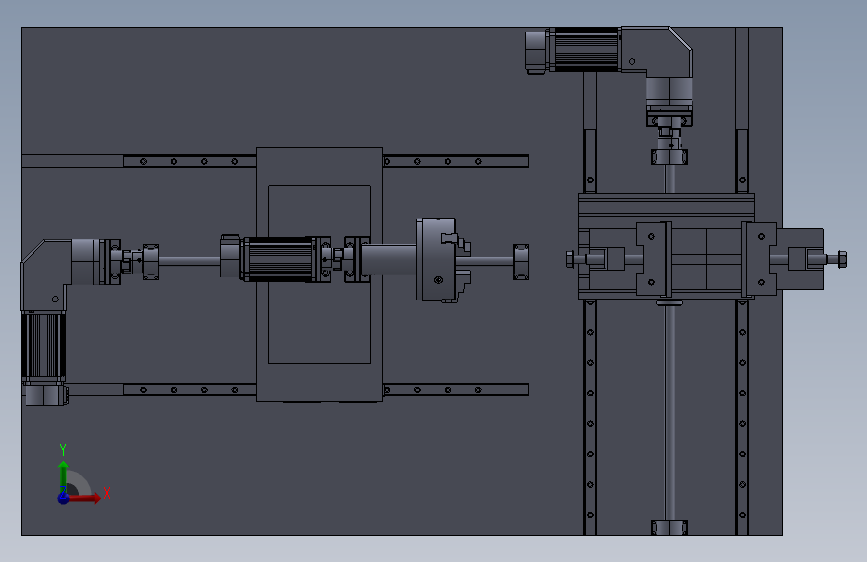The image size is (867, 562).
Task: Select the hex bolt head at far right
Action: [842, 259]
